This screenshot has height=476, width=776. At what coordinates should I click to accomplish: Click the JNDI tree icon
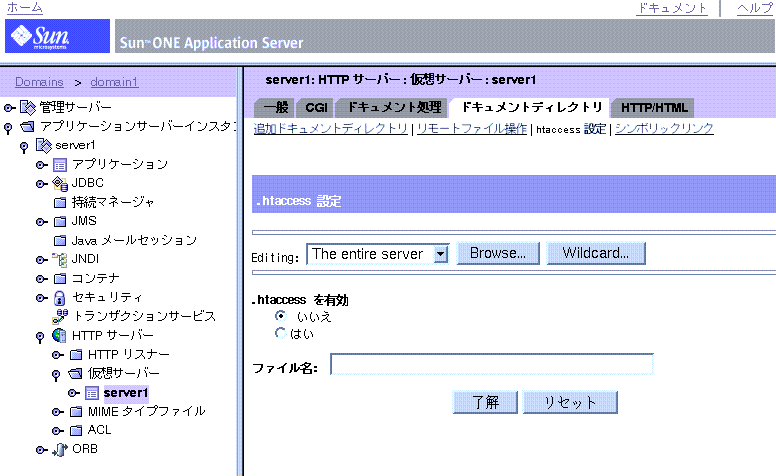tap(60, 259)
